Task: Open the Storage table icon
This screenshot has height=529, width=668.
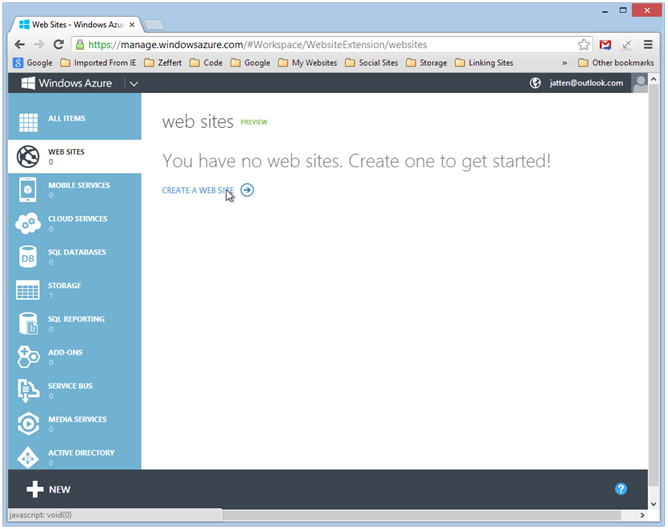Action: [28, 290]
